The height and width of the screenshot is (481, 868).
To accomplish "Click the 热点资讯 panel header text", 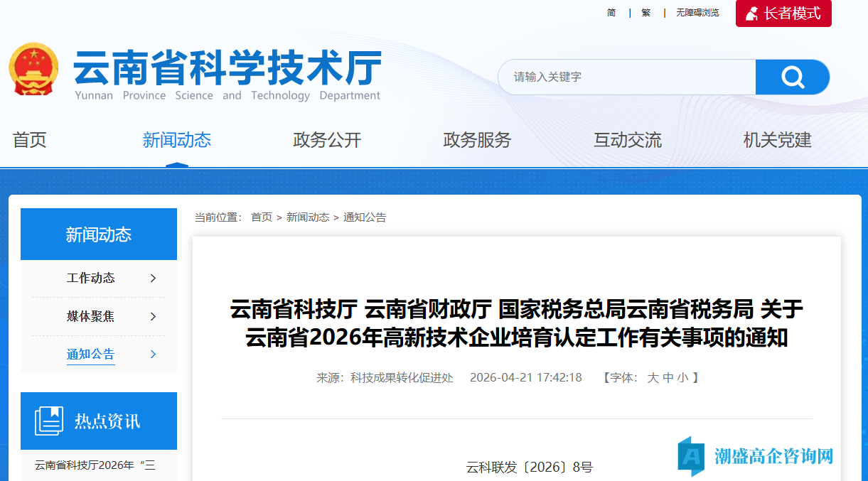I will (x=107, y=421).
